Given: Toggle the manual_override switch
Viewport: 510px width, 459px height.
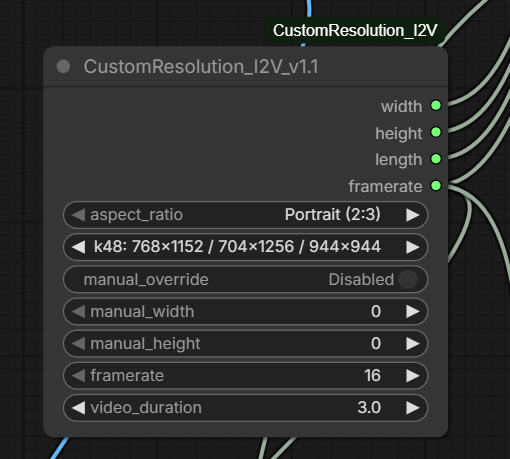Looking at the screenshot, I should (408, 279).
